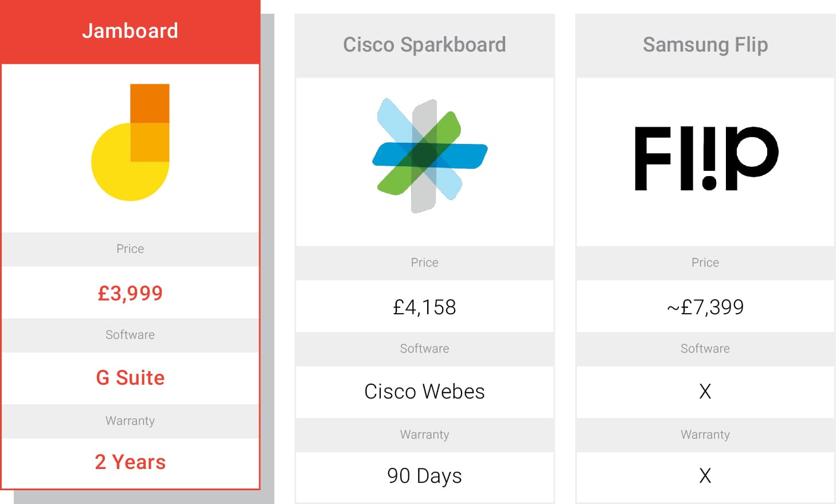Click the X under Samsung Flip Software

pyautogui.click(x=705, y=392)
